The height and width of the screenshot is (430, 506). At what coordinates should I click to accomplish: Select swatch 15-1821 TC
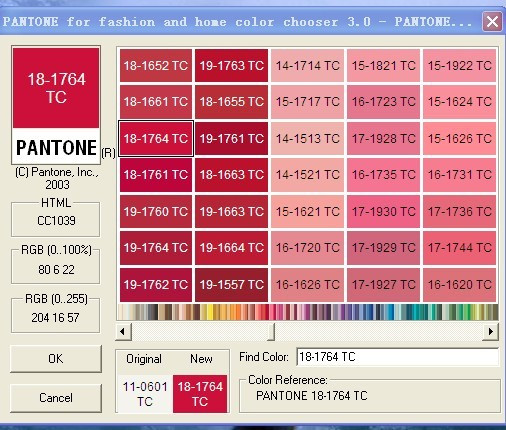[383, 65]
